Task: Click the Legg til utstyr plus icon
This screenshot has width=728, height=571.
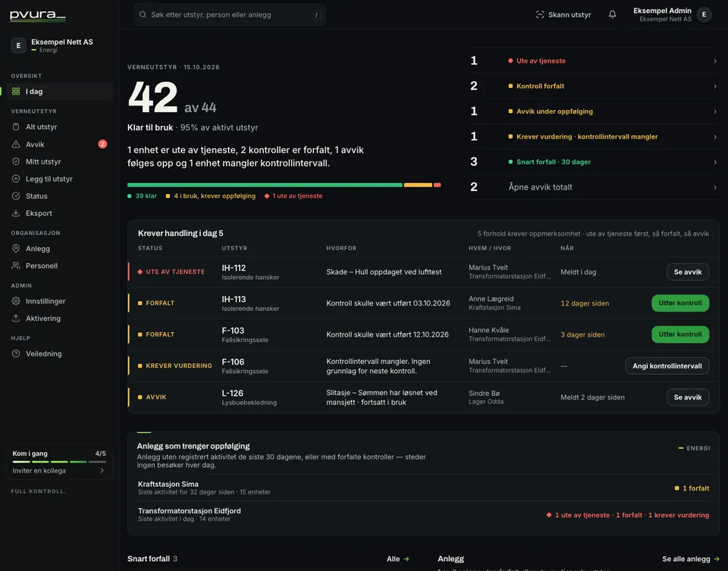Action: pyautogui.click(x=16, y=179)
